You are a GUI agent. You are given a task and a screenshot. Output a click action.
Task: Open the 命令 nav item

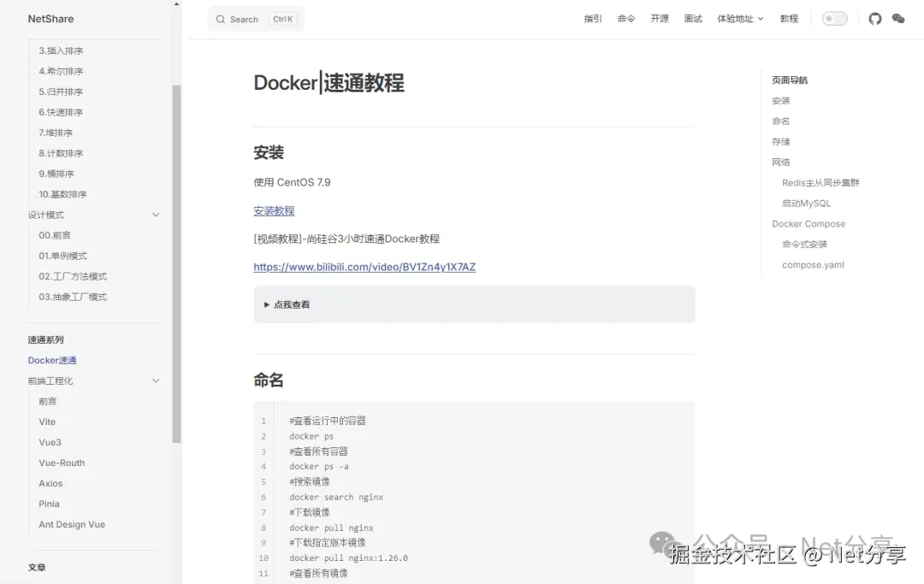[x=626, y=19]
